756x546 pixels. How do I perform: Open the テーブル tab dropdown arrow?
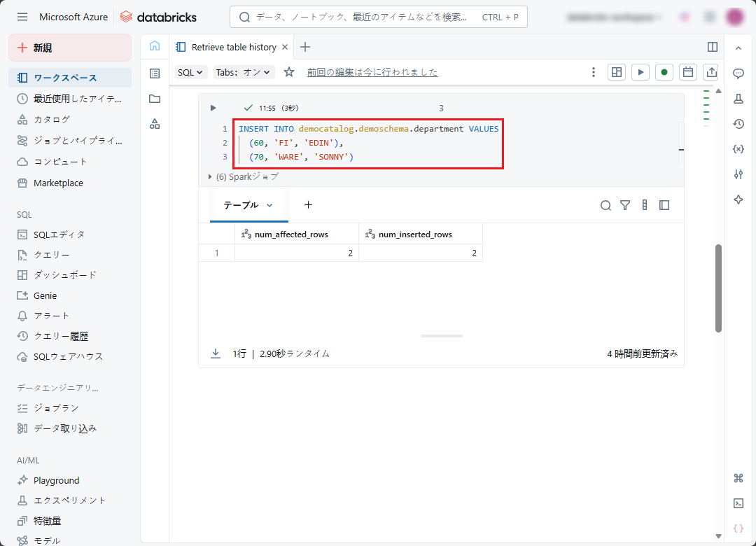(x=269, y=205)
